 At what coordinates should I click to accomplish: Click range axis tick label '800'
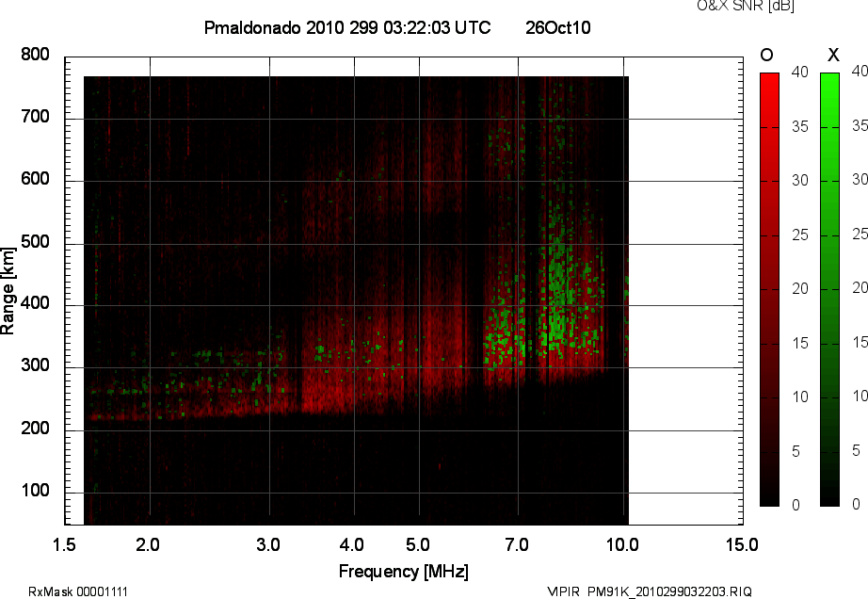click(36, 55)
